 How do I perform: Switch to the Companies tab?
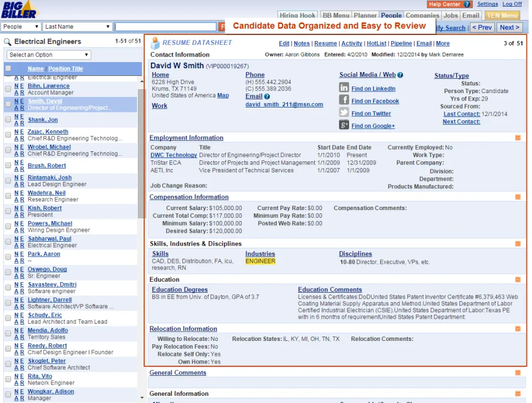click(422, 16)
